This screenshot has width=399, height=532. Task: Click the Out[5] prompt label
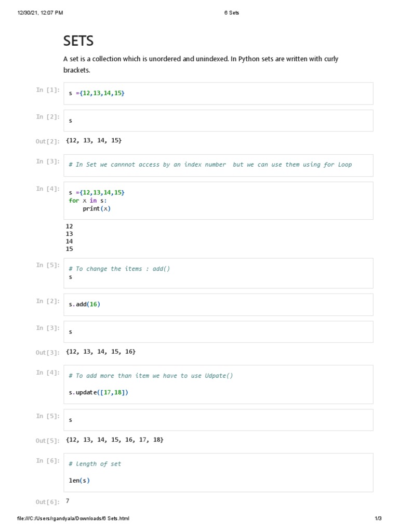(x=48, y=441)
